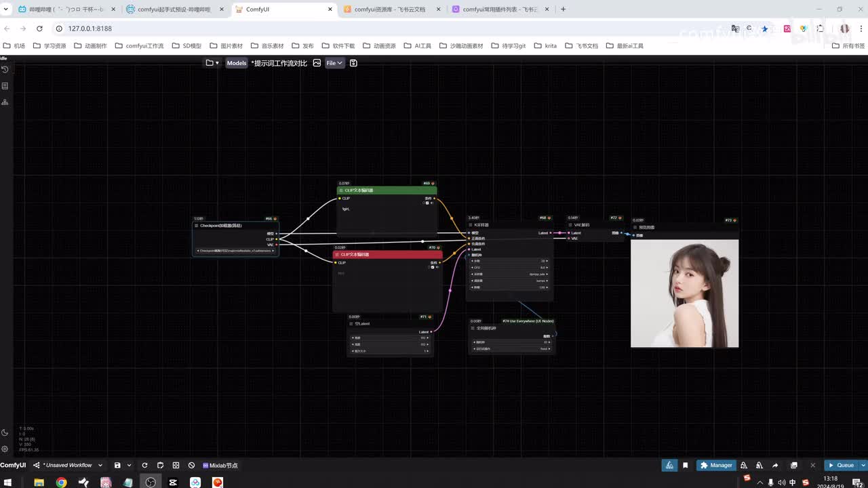Collapse the Checkpoint加载器 node by its title icon

click(x=197, y=226)
